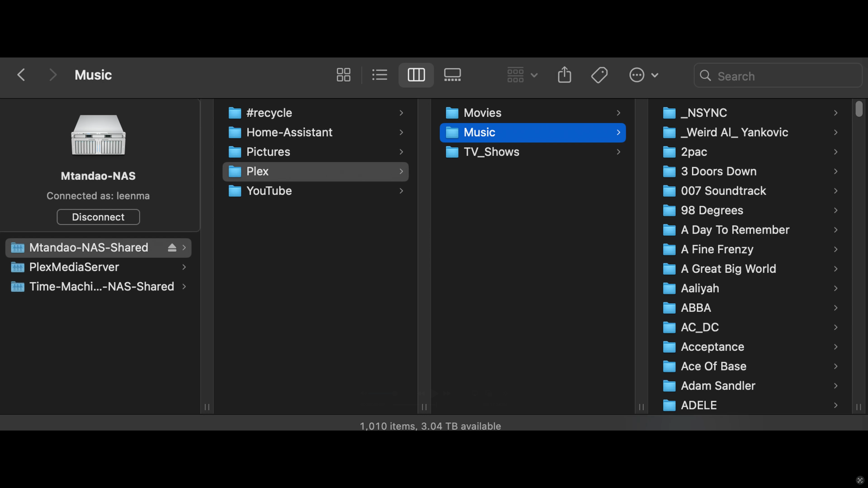Expand the PlexMediaServer share chevron
The height and width of the screenshot is (488, 868).
(x=184, y=267)
